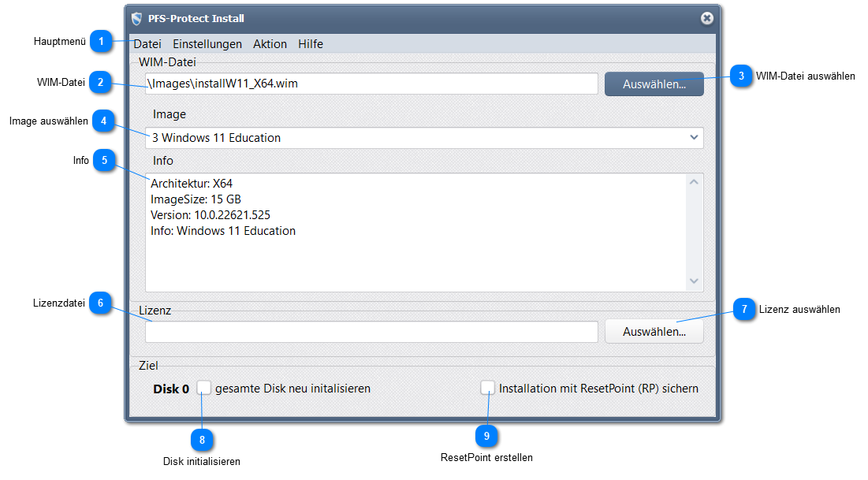868x480 pixels.
Task: Open the Aktion menu
Action: (x=270, y=44)
